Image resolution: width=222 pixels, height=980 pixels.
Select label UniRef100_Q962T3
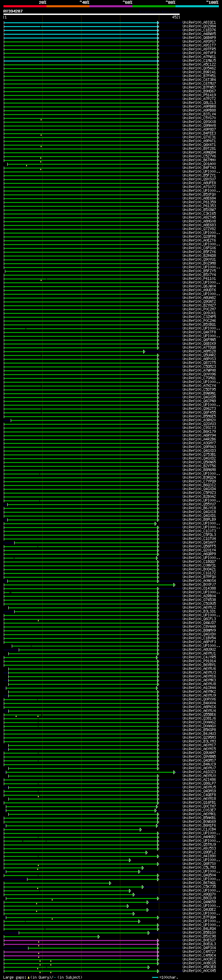point(199,409)
